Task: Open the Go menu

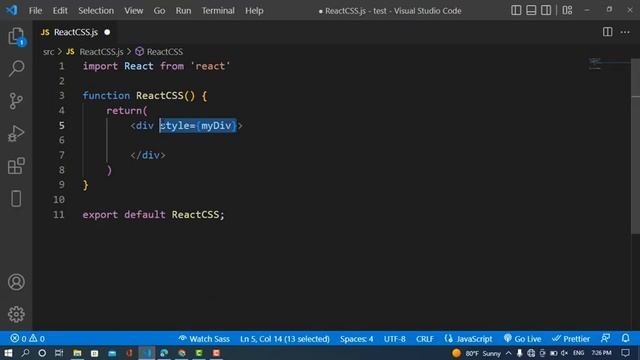Action: pos(159,11)
